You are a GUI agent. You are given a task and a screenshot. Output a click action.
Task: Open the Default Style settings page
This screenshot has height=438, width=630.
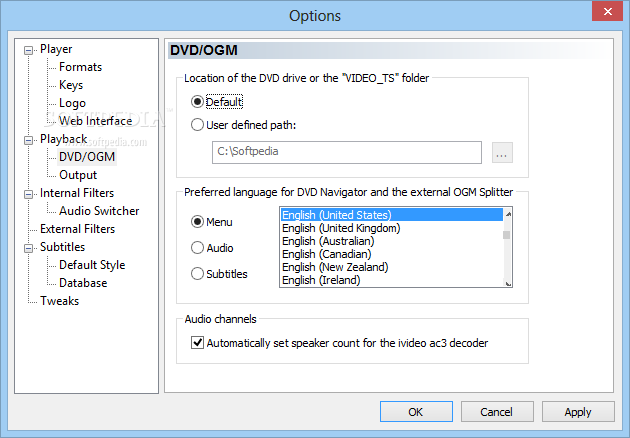click(x=92, y=265)
